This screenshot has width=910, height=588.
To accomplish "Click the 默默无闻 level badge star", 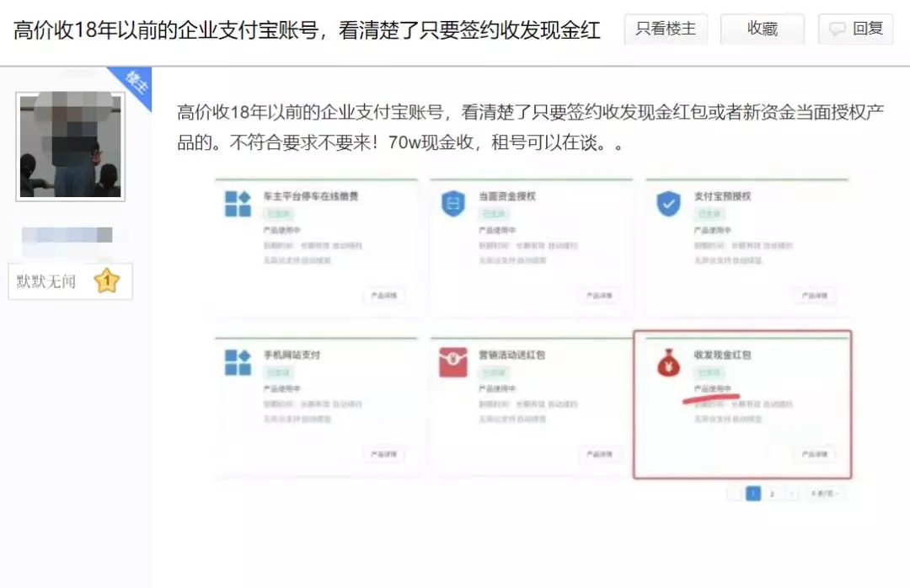I will (x=107, y=281).
